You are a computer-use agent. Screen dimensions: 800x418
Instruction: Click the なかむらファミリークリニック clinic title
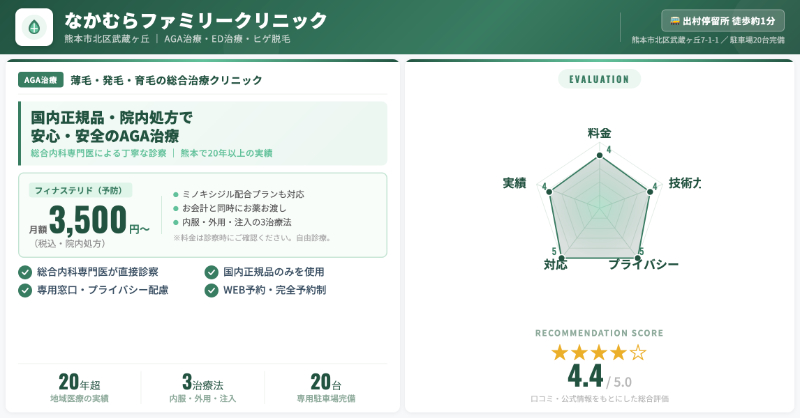click(195, 20)
